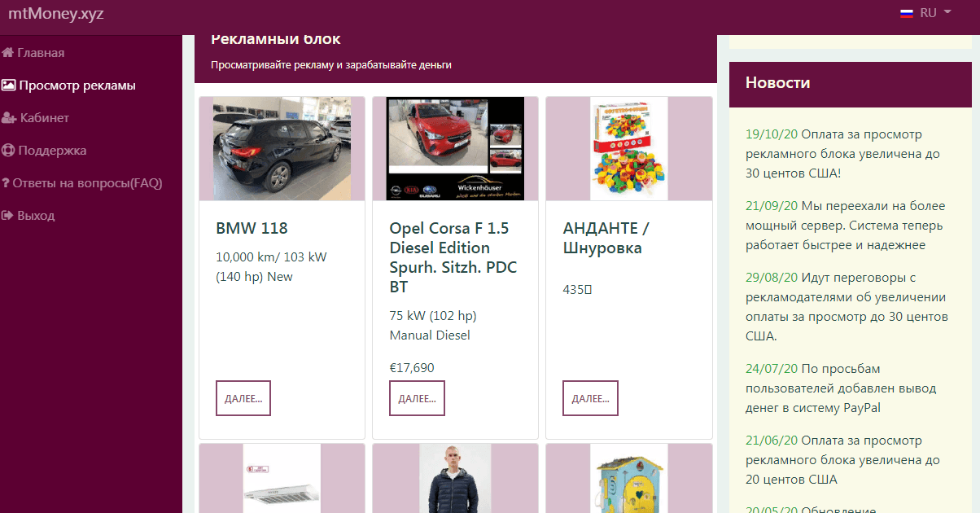Image resolution: width=980 pixels, height=513 pixels.
Task: Click the picture icon beside Просмотр рекламы
Action: 8,85
